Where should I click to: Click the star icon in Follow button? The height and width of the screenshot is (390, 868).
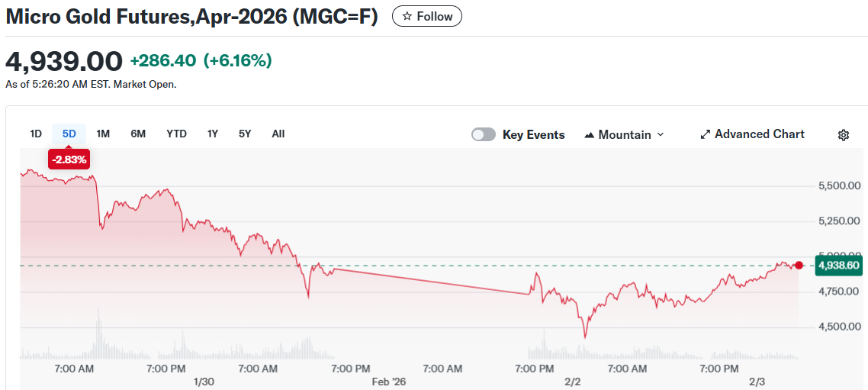(407, 16)
